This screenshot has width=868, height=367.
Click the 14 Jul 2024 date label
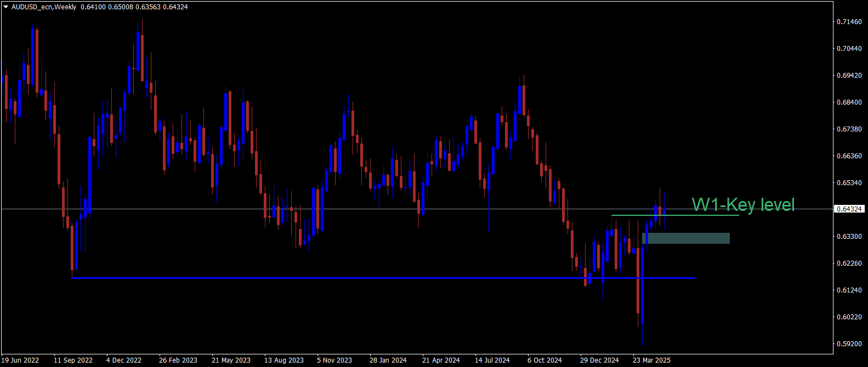coord(492,360)
